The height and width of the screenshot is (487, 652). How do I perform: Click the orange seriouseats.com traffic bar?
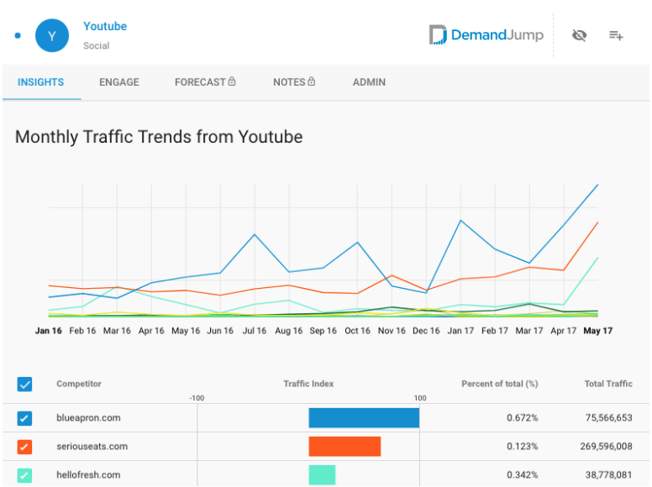click(345, 446)
